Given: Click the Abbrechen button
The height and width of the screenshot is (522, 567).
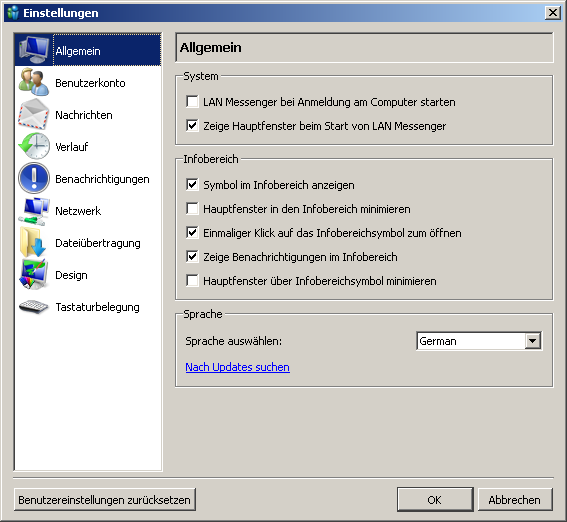Looking at the screenshot, I should 515,500.
